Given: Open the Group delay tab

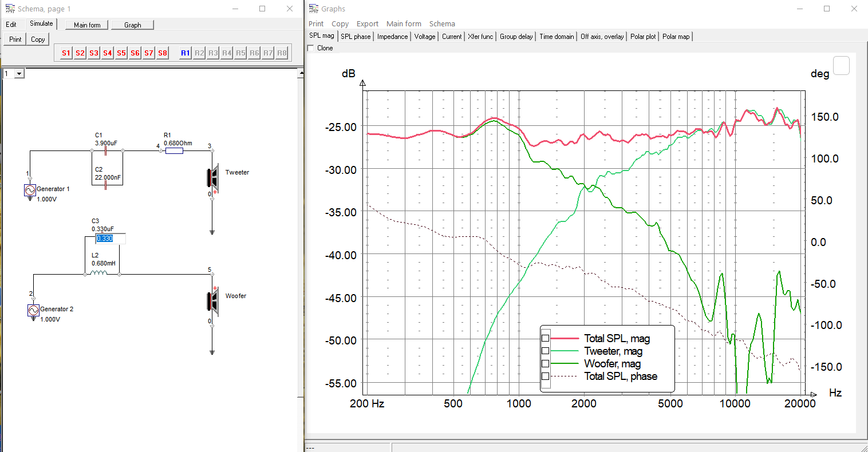Looking at the screenshot, I should [516, 37].
